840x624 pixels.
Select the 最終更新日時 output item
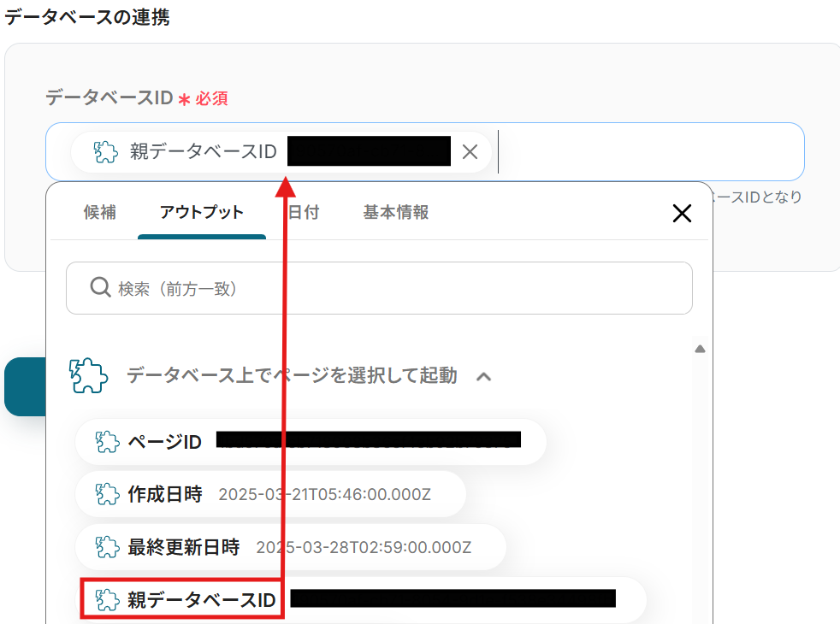[x=291, y=547]
